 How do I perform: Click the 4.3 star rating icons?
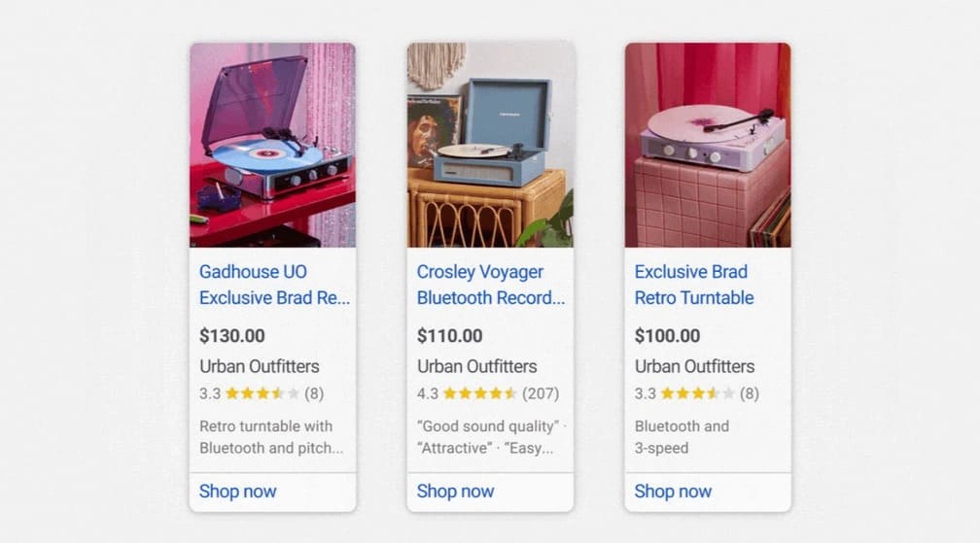click(x=480, y=393)
